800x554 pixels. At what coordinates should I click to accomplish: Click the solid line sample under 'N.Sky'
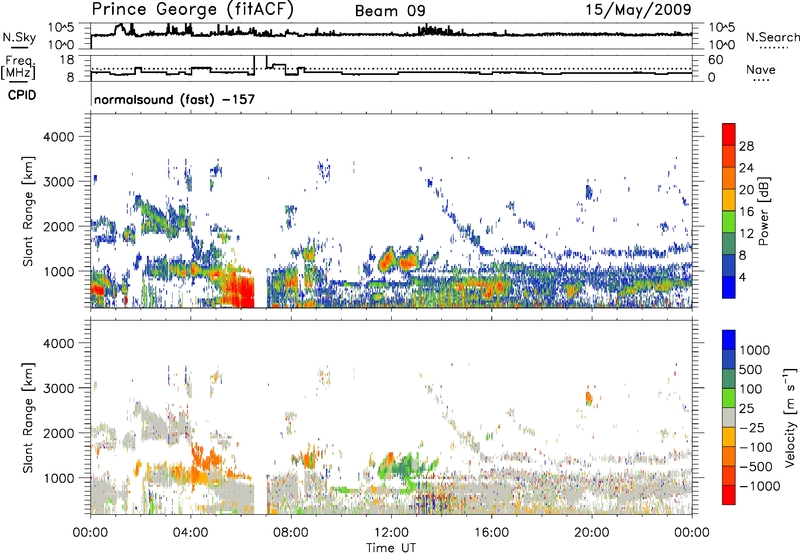coord(19,47)
